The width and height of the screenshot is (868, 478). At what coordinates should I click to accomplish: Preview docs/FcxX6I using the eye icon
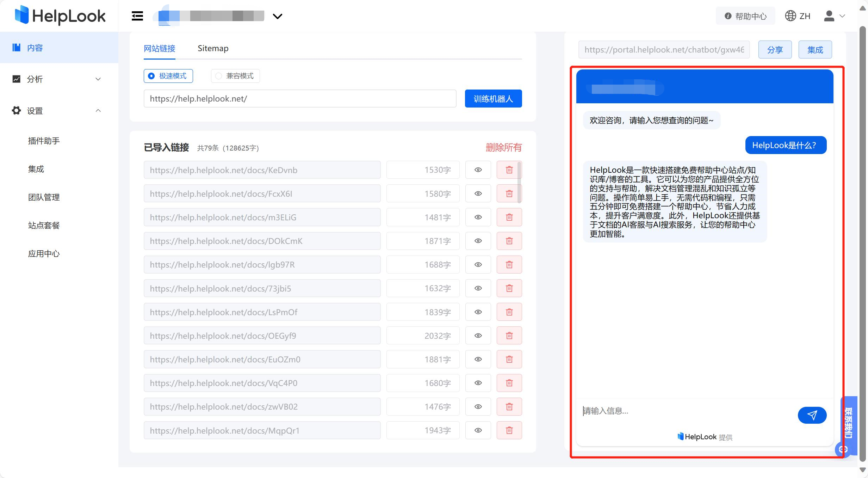478,193
